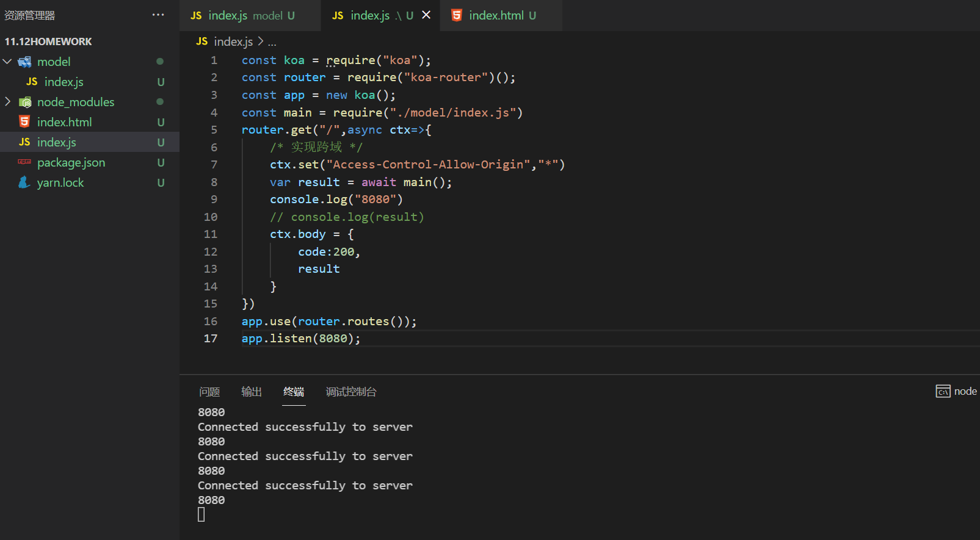Click the index.js breadcrumb

coord(233,41)
